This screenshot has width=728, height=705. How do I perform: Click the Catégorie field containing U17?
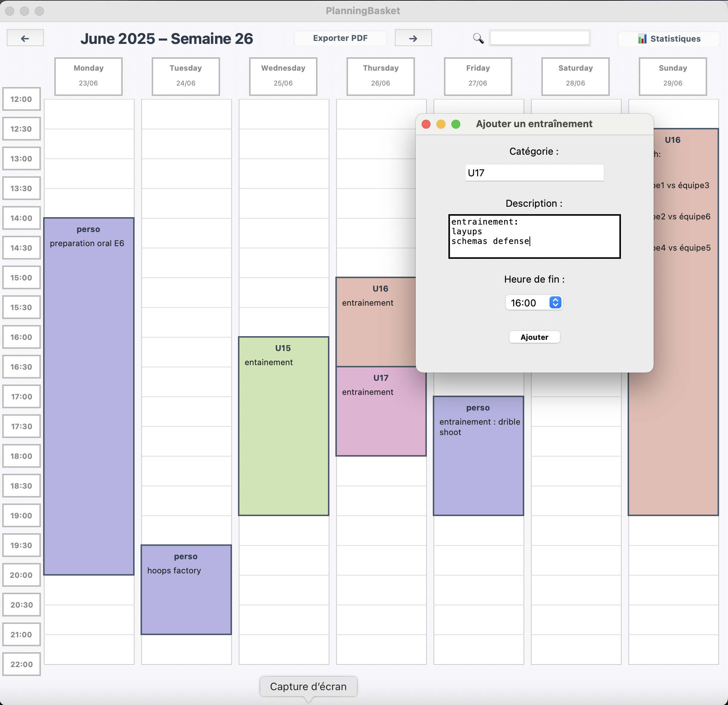(534, 173)
